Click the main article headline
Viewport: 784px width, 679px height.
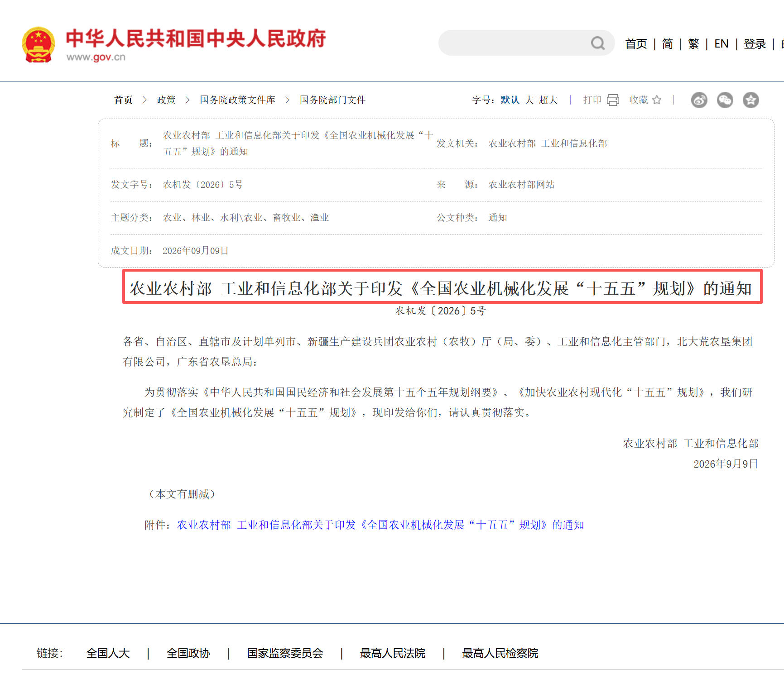tap(441, 288)
